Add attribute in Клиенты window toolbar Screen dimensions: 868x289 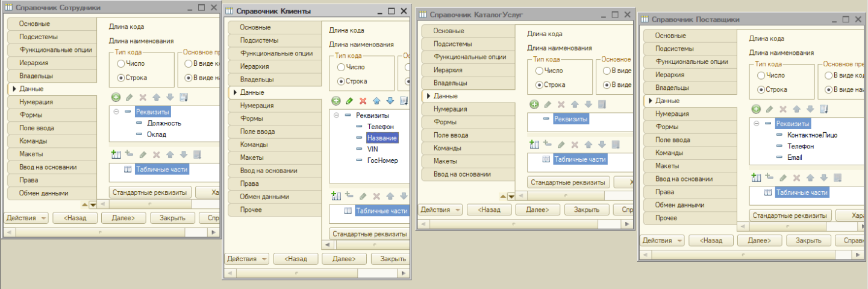coord(336,101)
